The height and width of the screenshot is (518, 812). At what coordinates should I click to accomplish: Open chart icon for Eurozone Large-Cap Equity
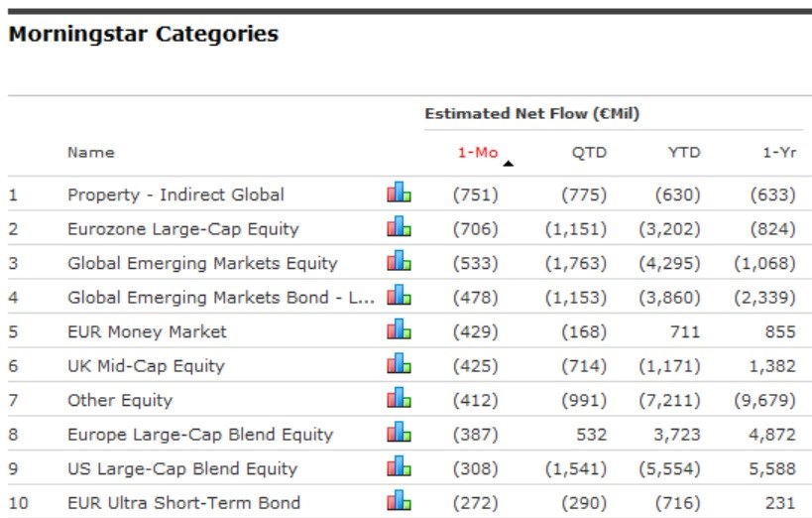[399, 228]
